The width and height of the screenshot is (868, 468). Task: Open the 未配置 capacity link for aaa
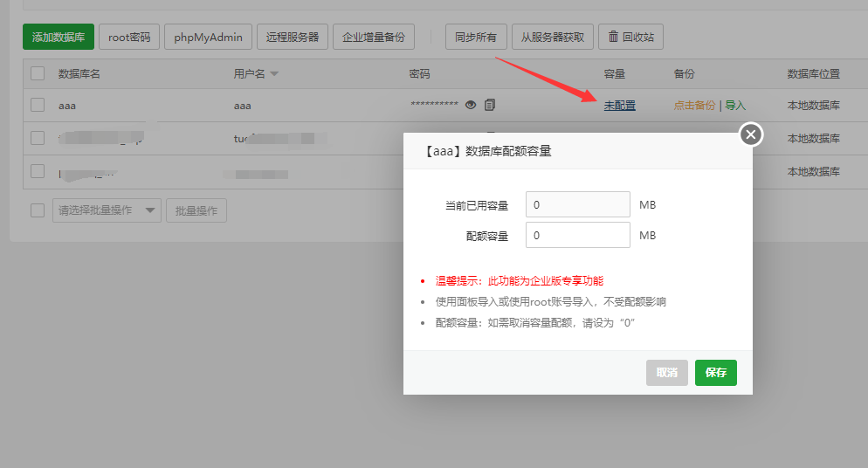point(619,105)
